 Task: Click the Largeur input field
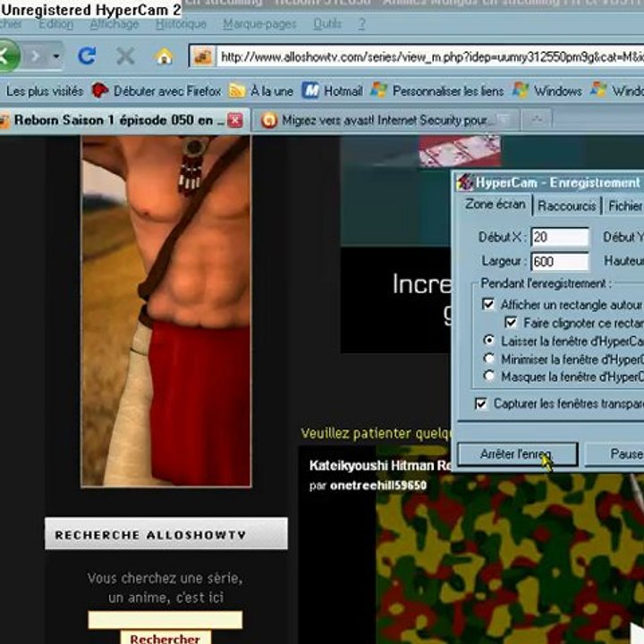560,261
